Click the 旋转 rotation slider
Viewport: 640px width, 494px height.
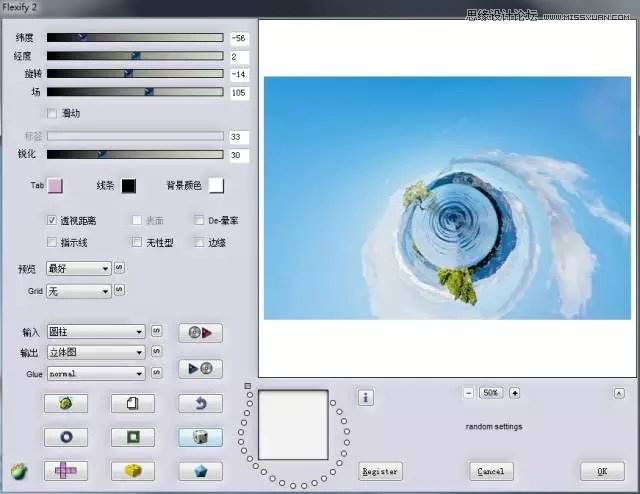pyautogui.click(x=135, y=73)
